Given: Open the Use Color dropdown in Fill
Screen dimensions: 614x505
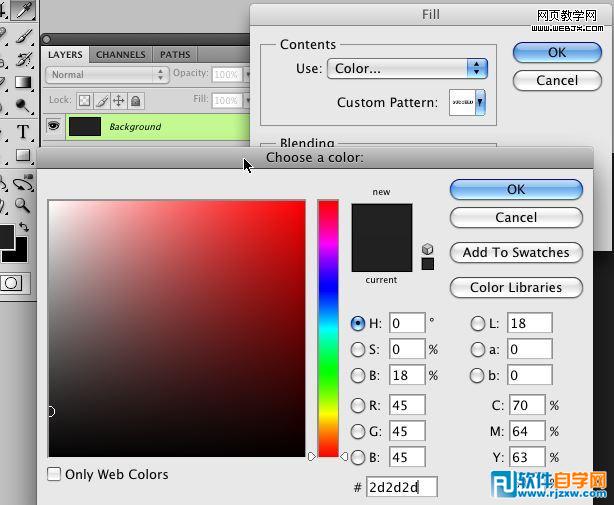Looking at the screenshot, I should 407,69.
